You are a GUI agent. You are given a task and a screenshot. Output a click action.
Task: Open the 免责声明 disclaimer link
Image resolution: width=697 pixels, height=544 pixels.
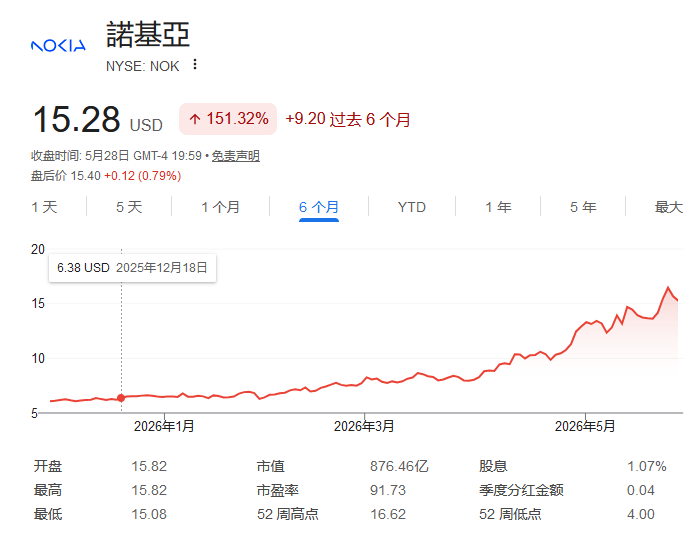tap(236, 156)
